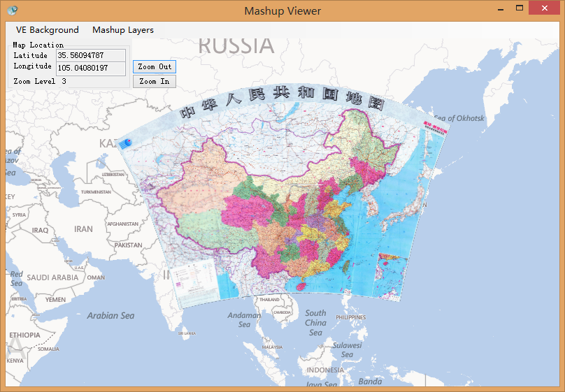
Task: Click the Mashup Viewer globe app icon
Action: coord(13,10)
